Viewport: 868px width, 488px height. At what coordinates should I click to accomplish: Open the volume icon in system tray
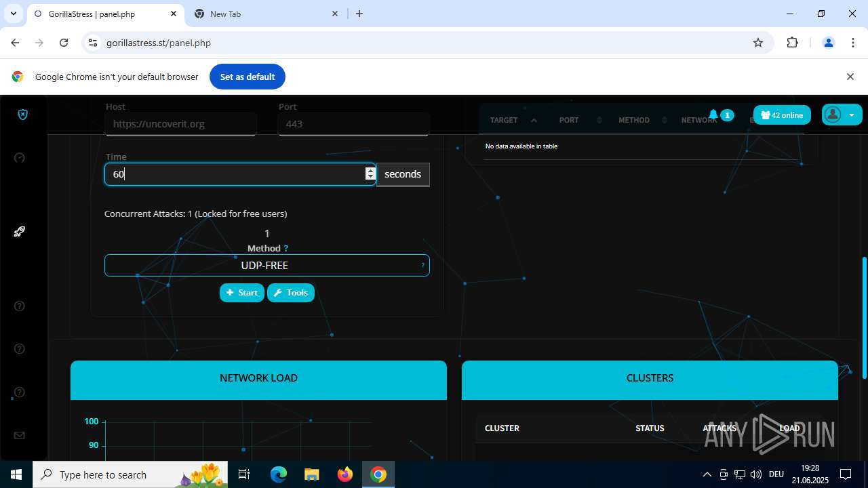point(756,474)
